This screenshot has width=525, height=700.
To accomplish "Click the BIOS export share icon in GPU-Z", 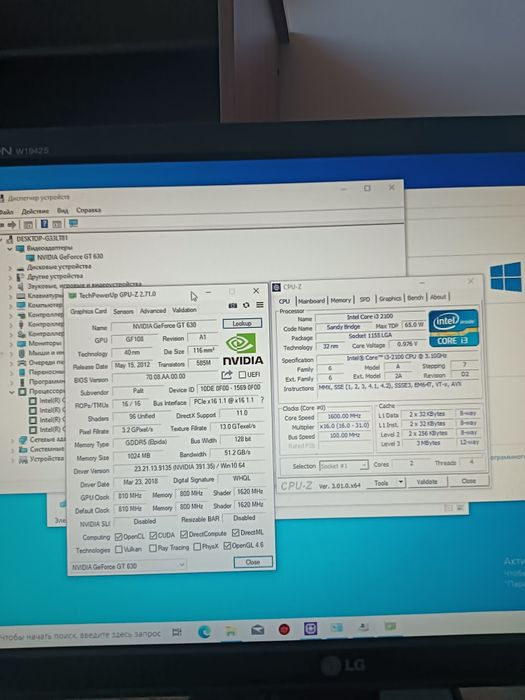I will tap(227, 375).
